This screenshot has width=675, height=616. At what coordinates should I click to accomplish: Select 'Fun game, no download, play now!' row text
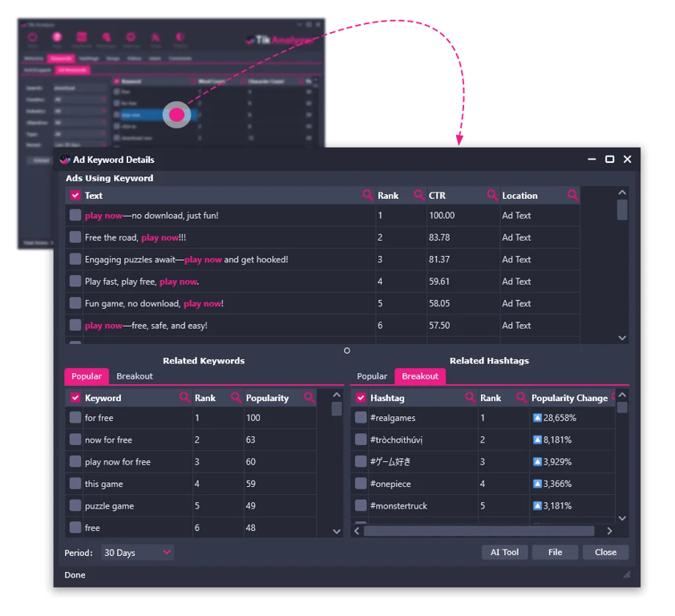point(154,303)
